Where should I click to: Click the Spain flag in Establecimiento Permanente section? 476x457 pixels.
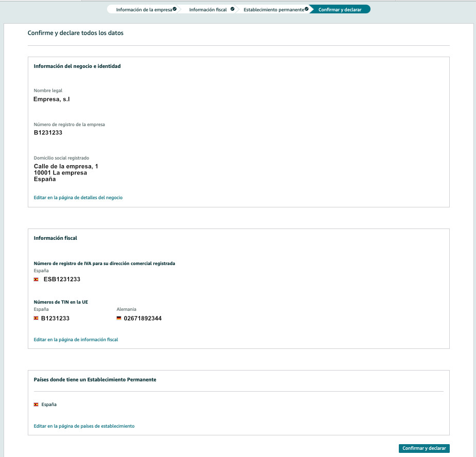coord(36,405)
